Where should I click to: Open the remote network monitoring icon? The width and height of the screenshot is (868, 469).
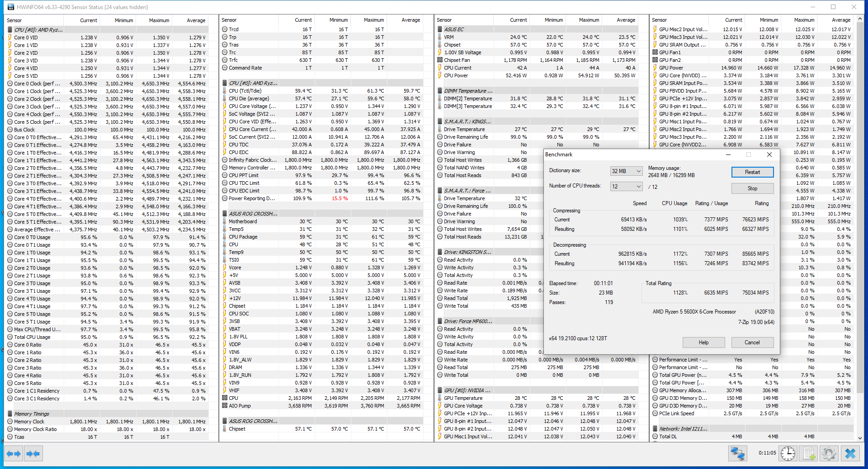point(737,454)
